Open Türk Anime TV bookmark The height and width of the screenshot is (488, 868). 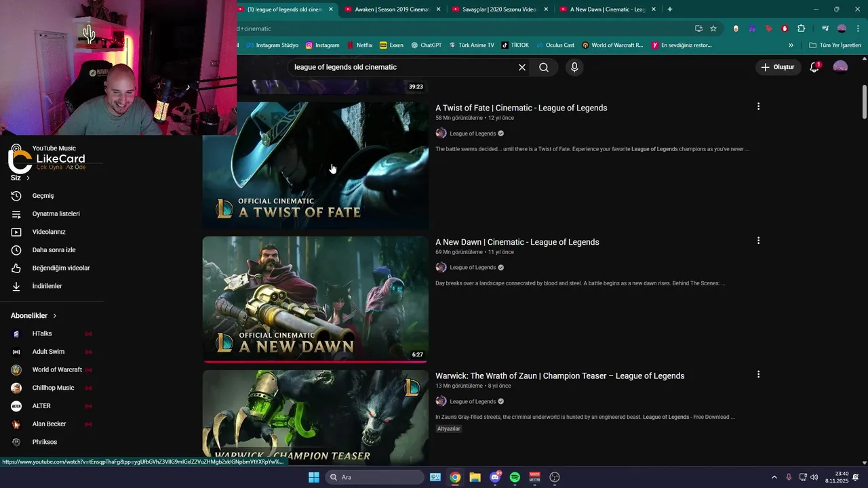click(471, 45)
